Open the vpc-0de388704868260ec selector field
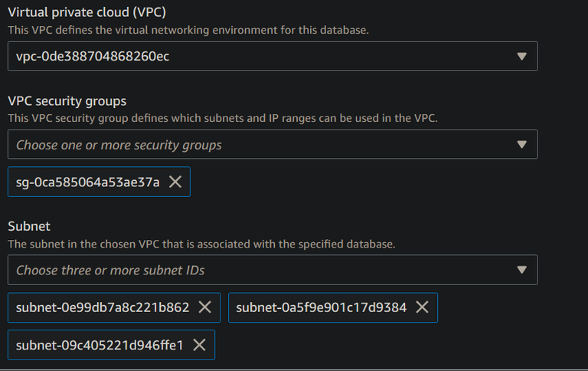Viewport: 588px width, 371px height. click(260, 56)
